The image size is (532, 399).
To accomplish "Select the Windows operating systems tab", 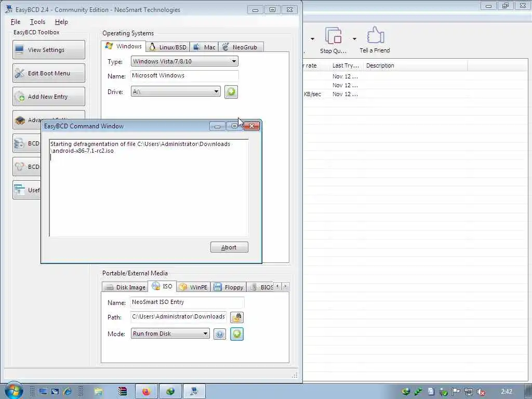I will (124, 46).
